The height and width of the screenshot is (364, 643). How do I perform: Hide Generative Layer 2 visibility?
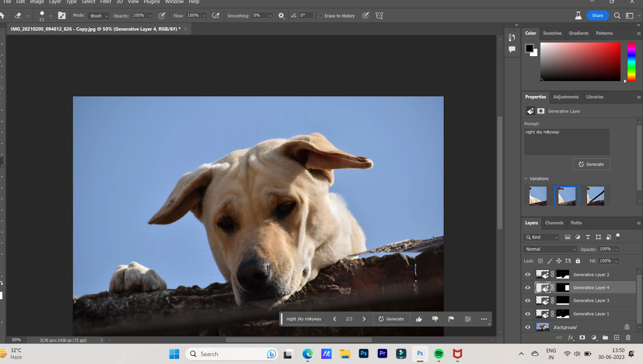[x=528, y=274]
